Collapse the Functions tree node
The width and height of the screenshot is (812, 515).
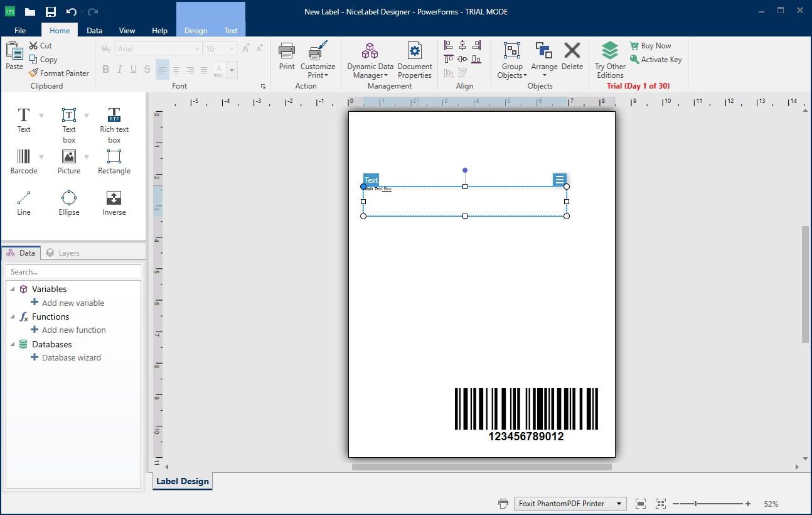click(x=13, y=317)
